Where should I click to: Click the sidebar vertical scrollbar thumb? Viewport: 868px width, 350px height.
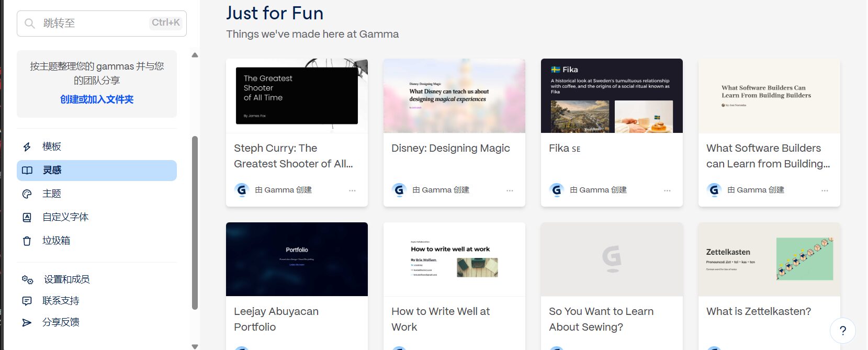pyautogui.click(x=195, y=223)
